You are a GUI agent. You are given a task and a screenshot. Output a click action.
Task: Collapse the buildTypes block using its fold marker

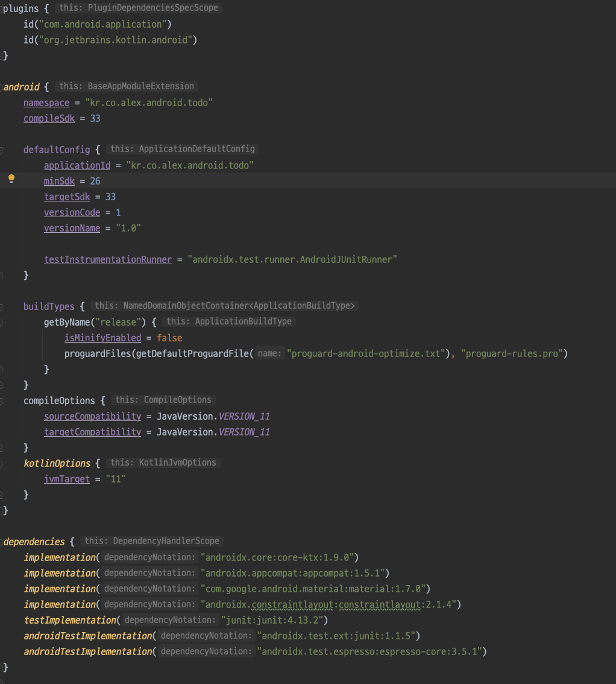pyautogui.click(x=1, y=307)
